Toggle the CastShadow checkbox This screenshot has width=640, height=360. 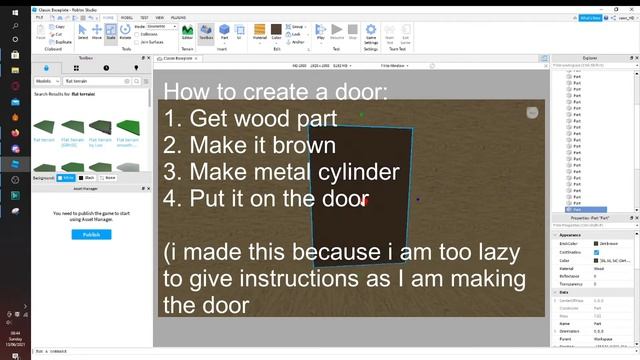596,252
